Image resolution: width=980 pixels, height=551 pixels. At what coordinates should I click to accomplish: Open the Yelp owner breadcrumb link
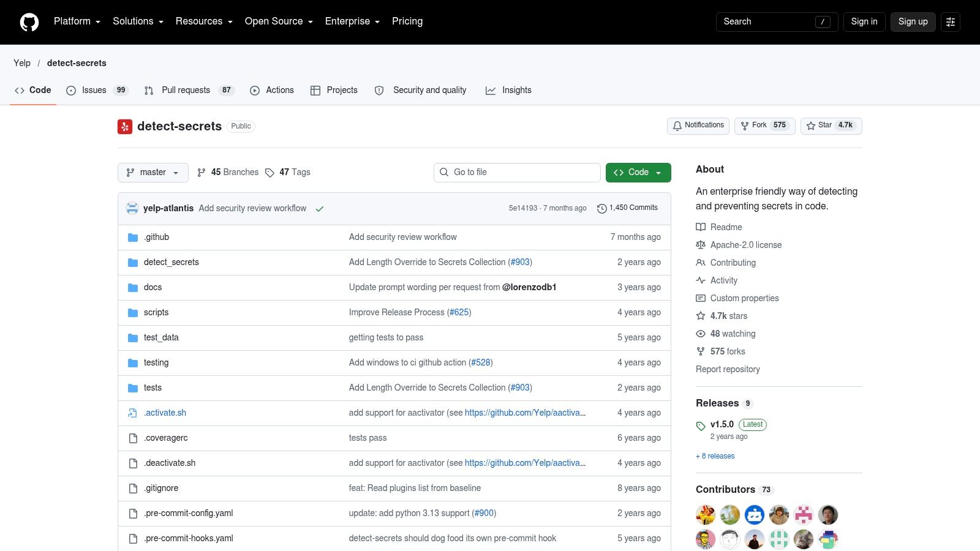[22, 63]
